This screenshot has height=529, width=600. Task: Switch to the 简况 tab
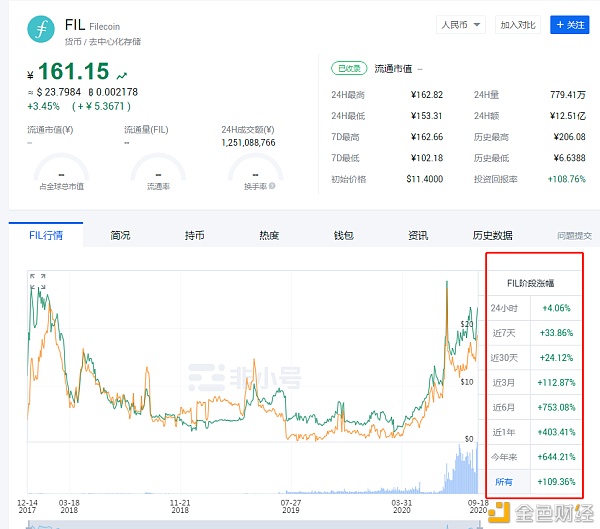[120, 235]
